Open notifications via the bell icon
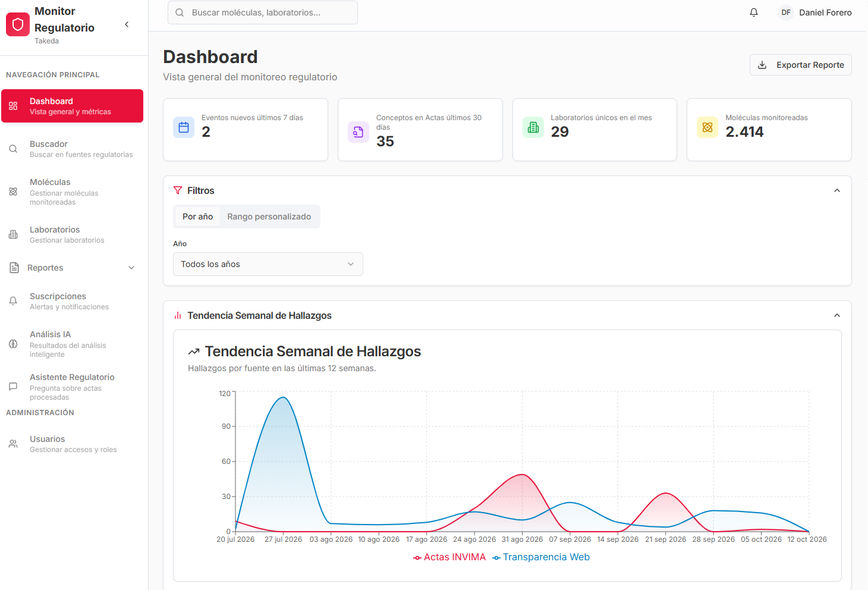Image resolution: width=868 pixels, height=590 pixels. (x=754, y=12)
